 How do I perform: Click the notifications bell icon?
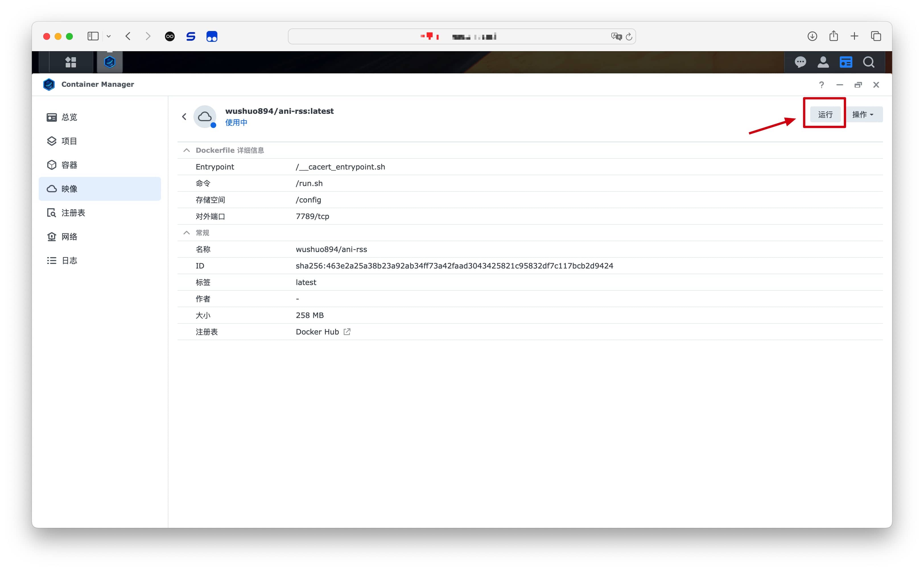coord(801,62)
